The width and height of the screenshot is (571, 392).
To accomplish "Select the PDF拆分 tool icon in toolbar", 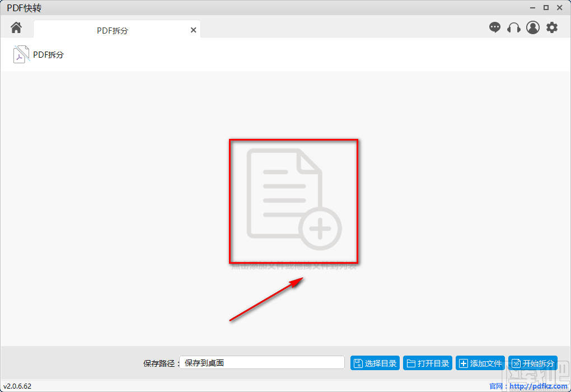I will [x=21, y=54].
